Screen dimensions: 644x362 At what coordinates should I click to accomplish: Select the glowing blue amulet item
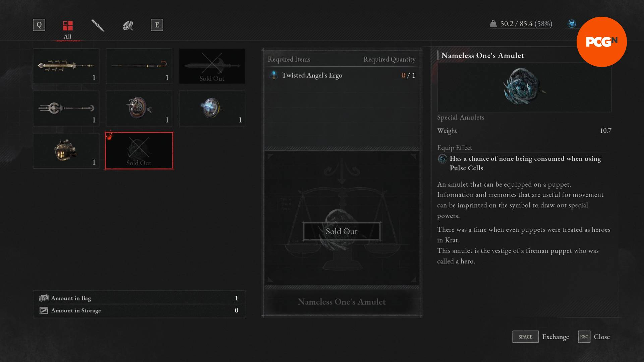point(212,108)
